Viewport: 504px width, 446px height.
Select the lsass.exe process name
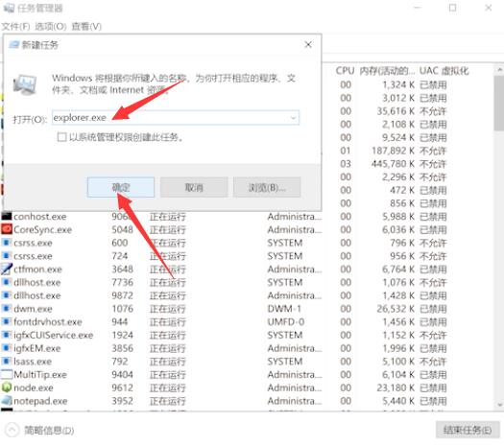tap(33, 362)
